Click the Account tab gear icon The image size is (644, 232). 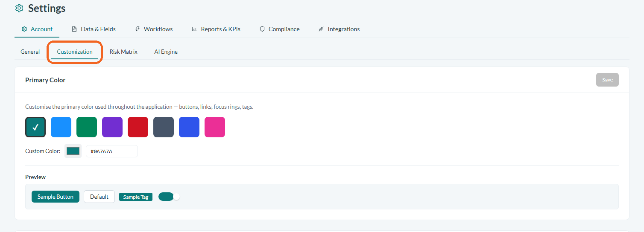click(x=24, y=29)
